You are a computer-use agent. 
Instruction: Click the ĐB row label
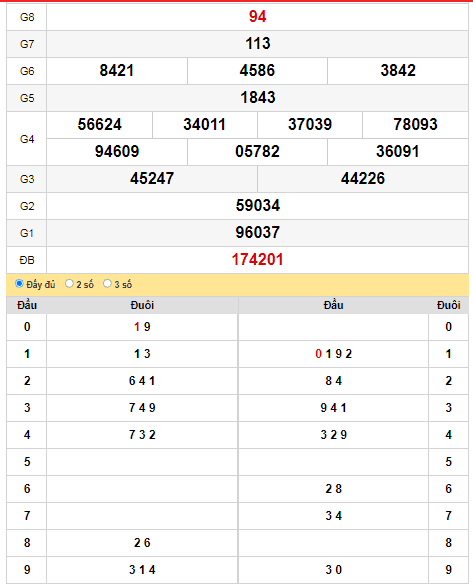[x=27, y=260]
